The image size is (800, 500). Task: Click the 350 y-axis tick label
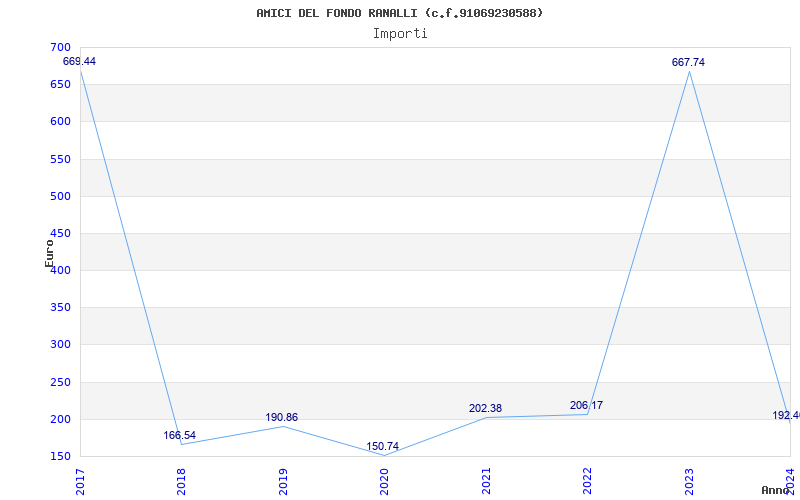coord(60,308)
